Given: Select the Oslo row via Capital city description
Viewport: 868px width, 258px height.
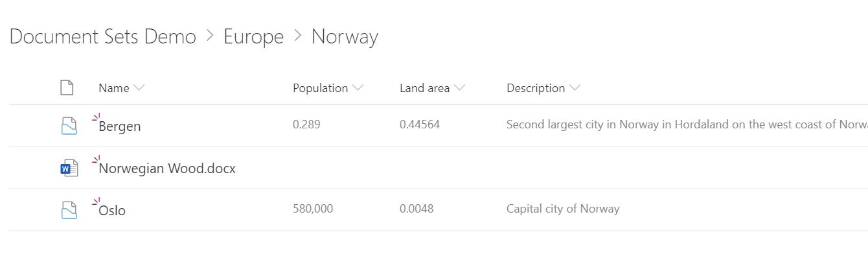Looking at the screenshot, I should tap(563, 209).
